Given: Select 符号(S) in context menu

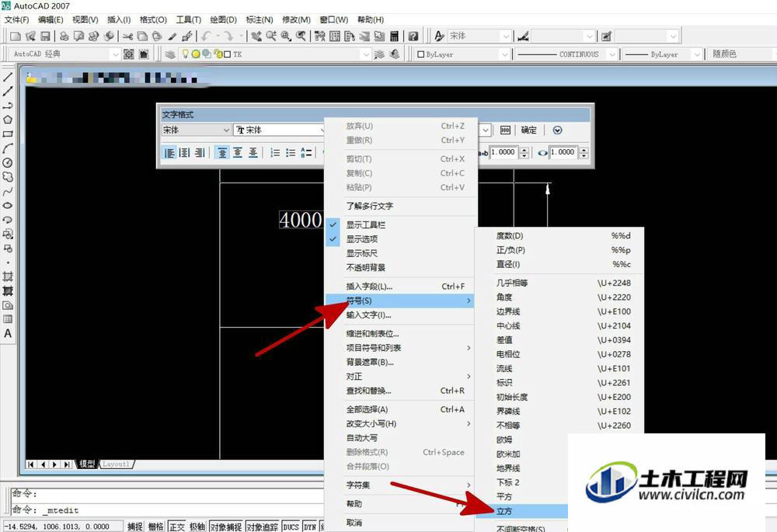Looking at the screenshot, I should [x=400, y=301].
